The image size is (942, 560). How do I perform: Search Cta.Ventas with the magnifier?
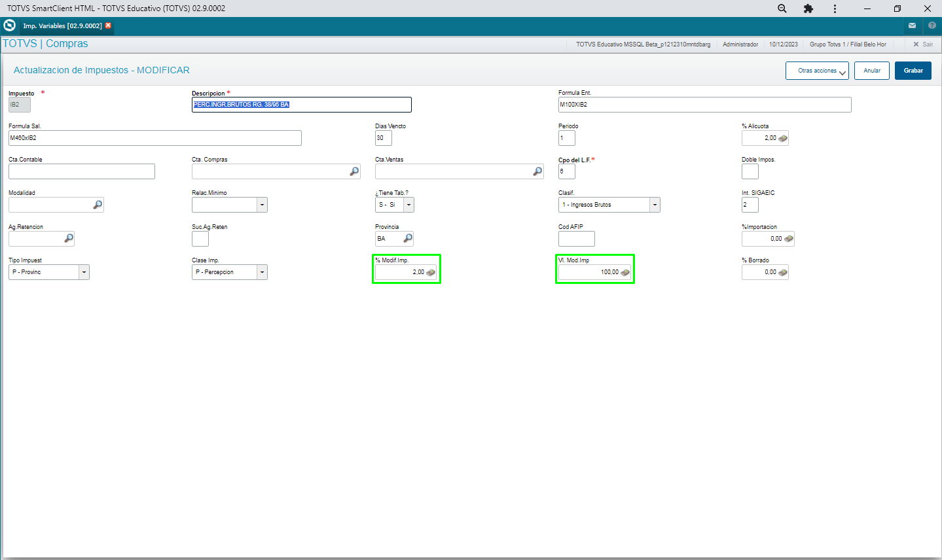pos(537,171)
